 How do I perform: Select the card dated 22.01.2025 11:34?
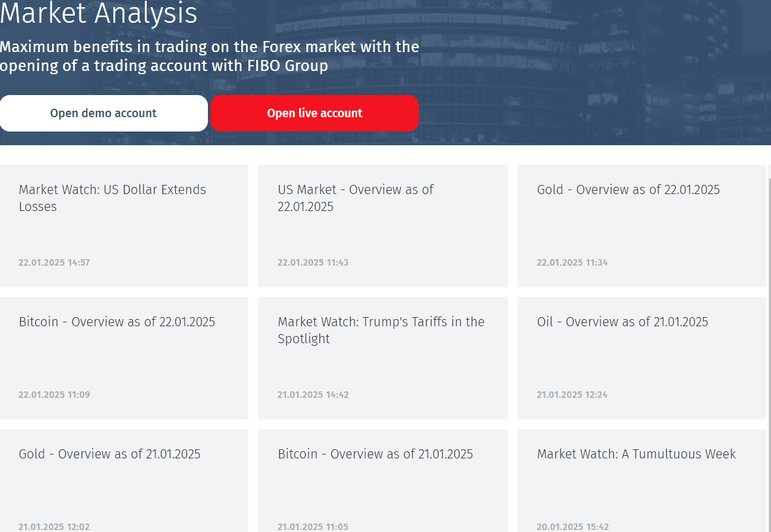click(572, 262)
